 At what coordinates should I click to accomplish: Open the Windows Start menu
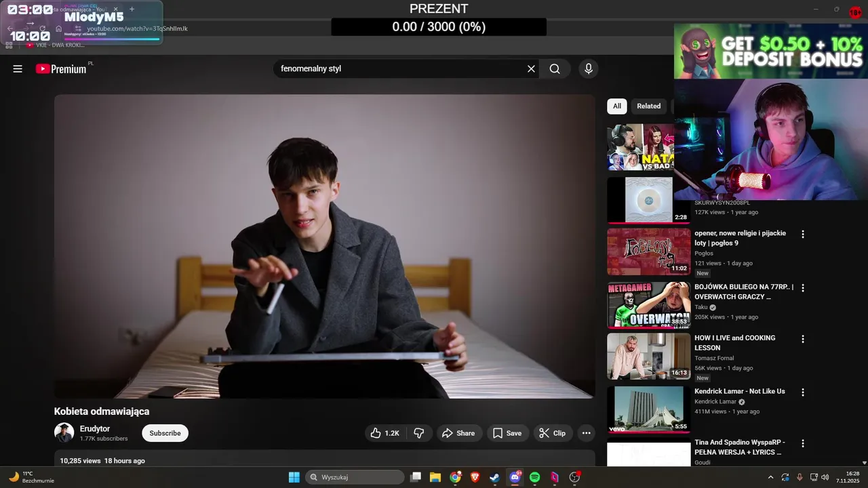coord(294,477)
